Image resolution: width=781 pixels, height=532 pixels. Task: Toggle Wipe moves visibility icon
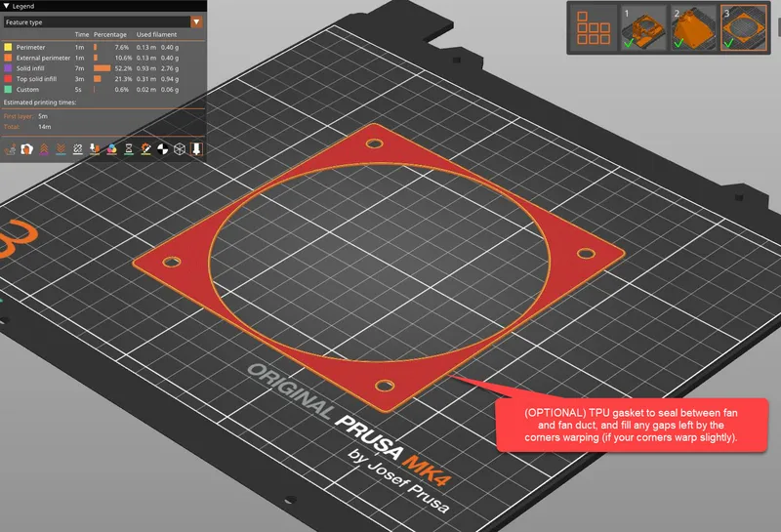[27, 149]
